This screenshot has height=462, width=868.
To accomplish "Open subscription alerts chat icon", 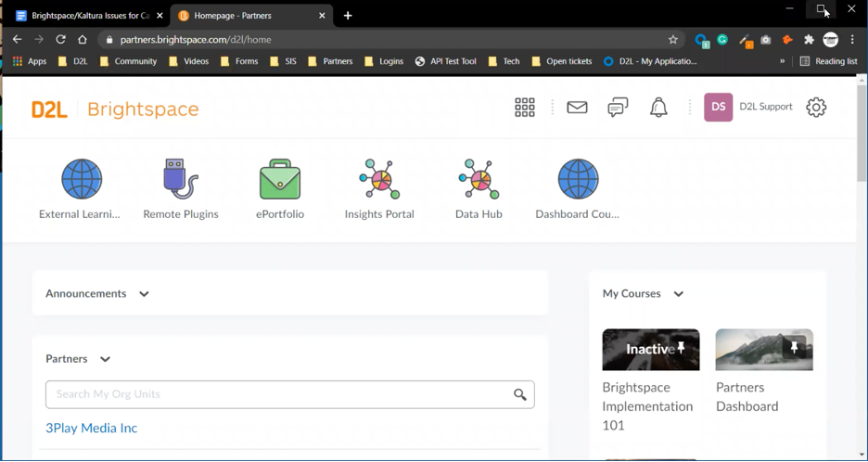I will (618, 107).
